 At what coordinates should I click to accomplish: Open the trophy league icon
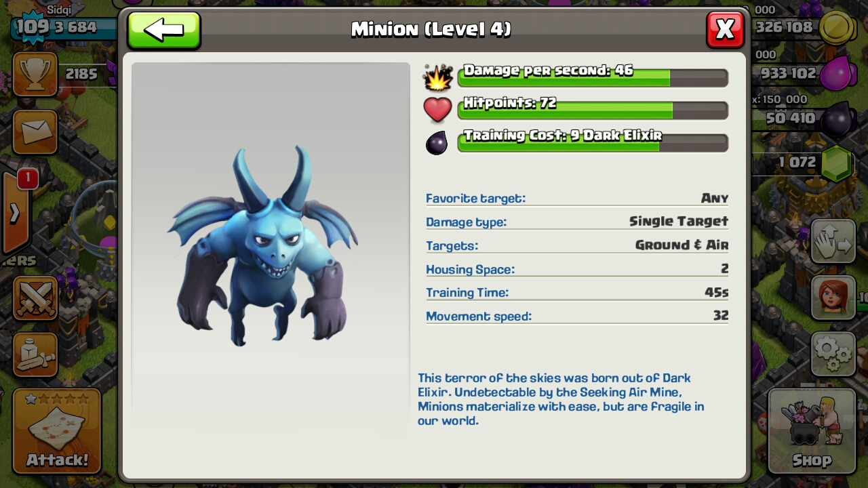tap(35, 74)
